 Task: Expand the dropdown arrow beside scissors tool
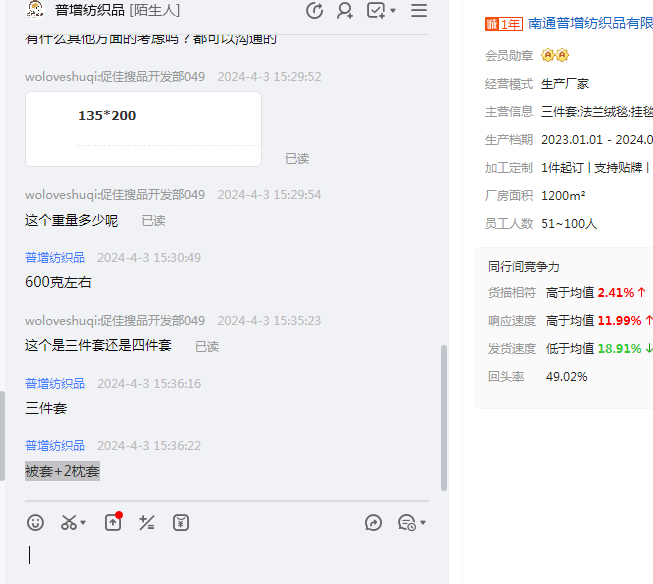(83, 523)
